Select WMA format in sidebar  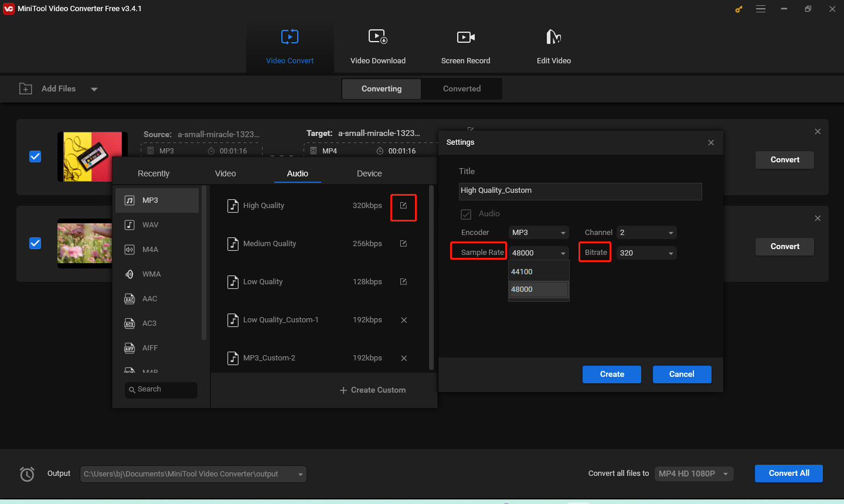click(x=157, y=274)
